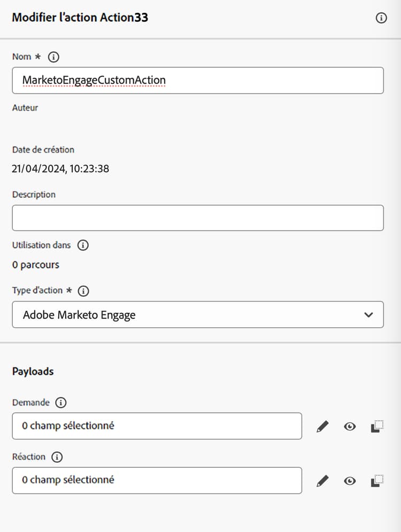
Task: Edit the Demande payload with pencil icon
Action: [x=322, y=427]
